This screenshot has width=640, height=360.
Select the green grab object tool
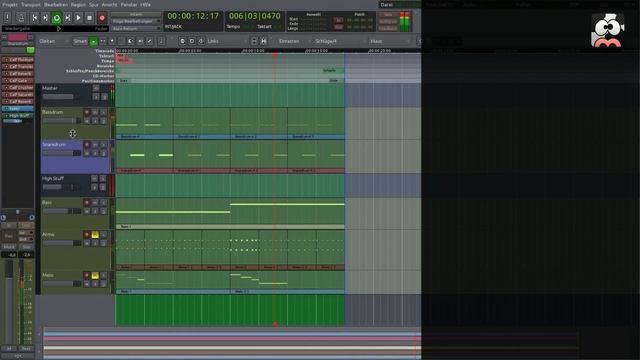click(x=93, y=41)
